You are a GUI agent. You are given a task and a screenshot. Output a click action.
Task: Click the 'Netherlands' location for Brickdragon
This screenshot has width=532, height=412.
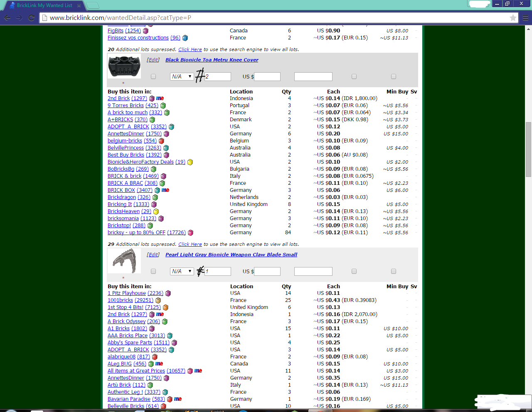click(244, 197)
